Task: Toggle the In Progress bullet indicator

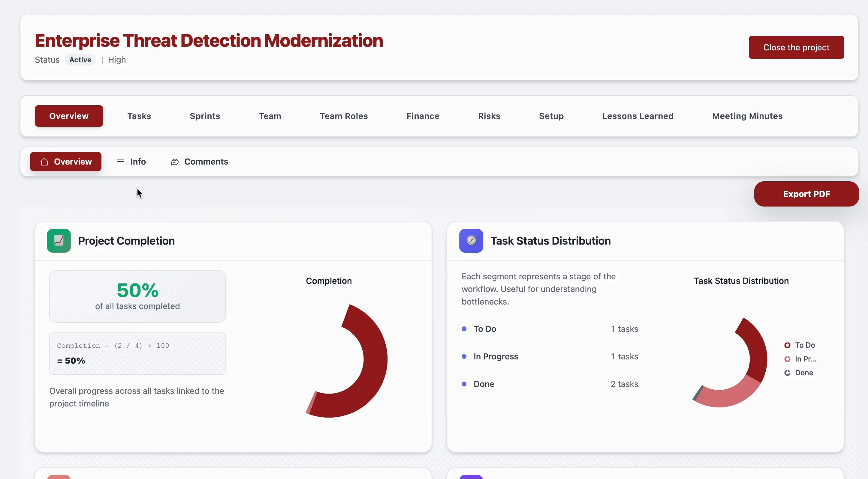Action: 464,356
